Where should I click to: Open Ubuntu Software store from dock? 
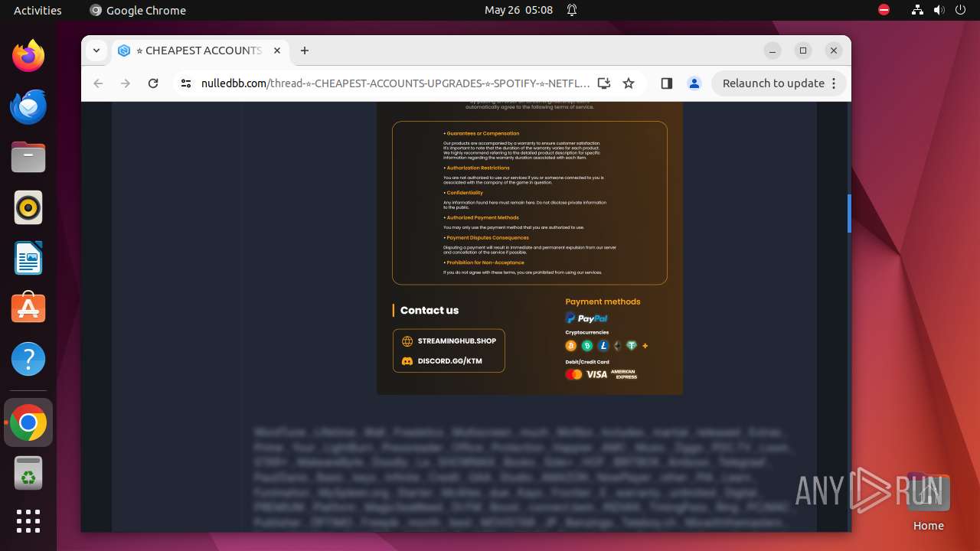coord(28,308)
